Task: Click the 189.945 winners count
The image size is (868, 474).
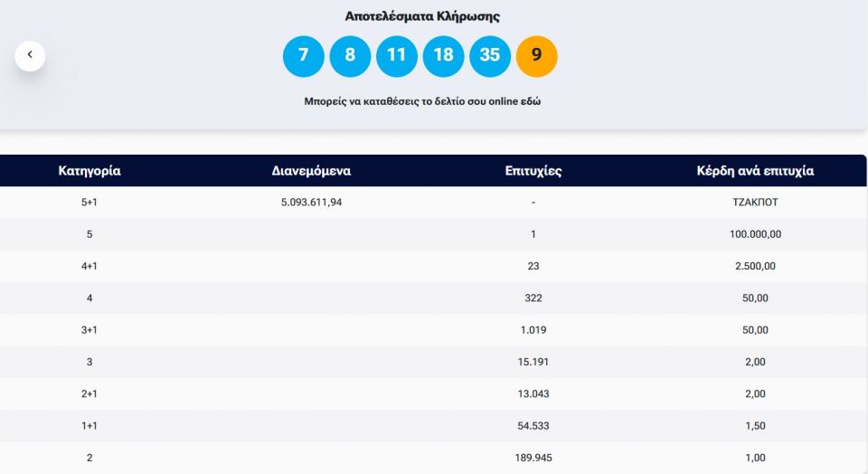Action: [533, 458]
